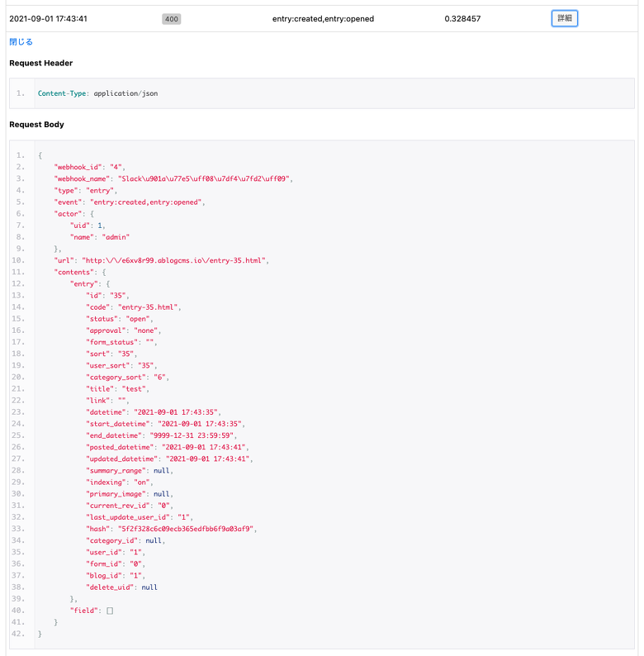Screen dimensions: 644x656
Task: Click line number 42 in the code gutter
Action: point(21,634)
